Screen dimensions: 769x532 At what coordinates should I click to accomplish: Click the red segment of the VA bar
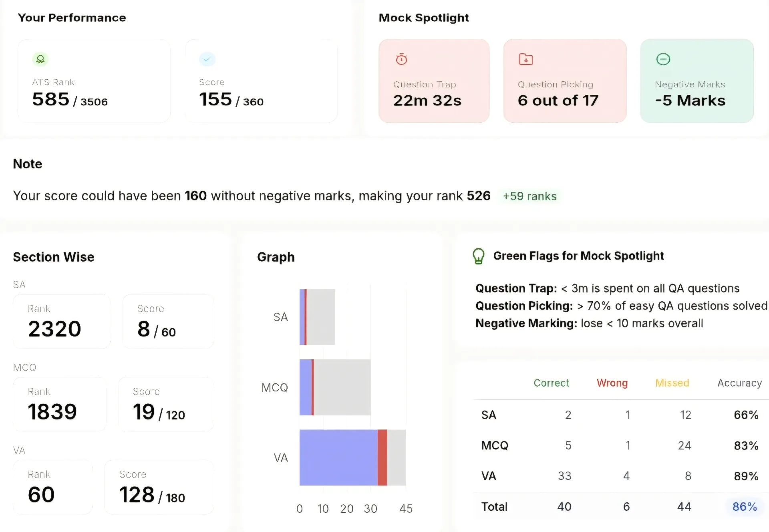point(382,457)
